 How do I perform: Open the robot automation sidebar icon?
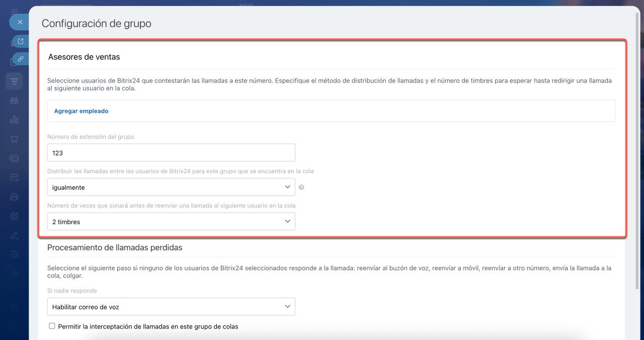click(x=14, y=100)
